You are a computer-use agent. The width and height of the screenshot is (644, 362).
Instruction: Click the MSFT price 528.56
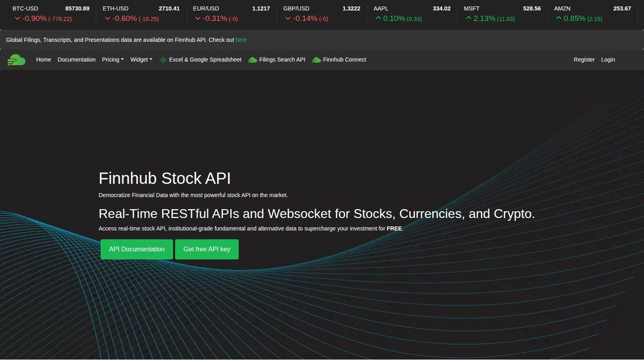532,8
